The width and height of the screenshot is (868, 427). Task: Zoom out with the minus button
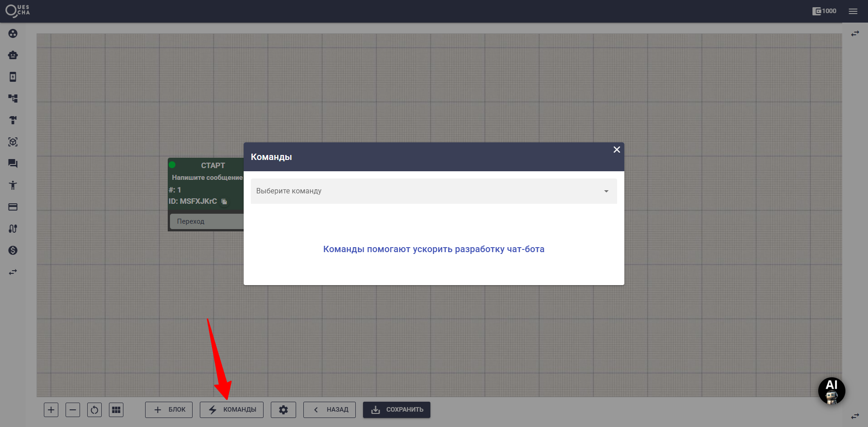tap(73, 410)
